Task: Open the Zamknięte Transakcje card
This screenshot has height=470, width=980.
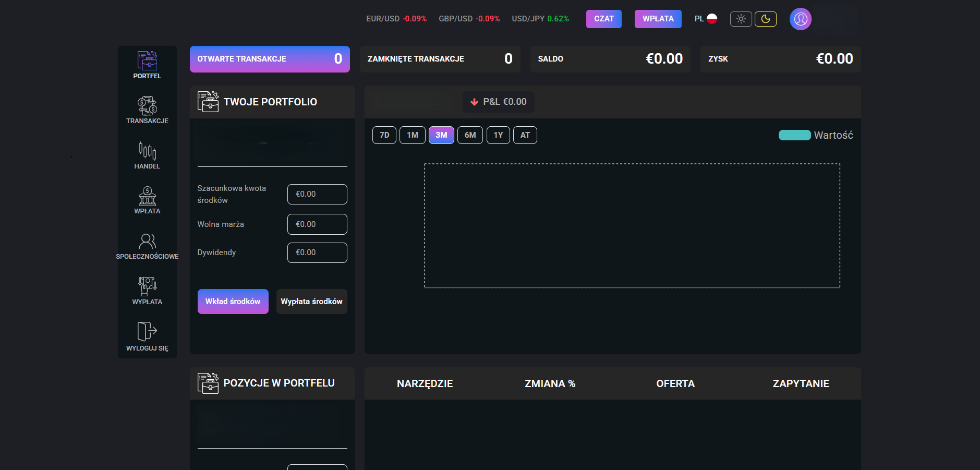Action: 440,59
